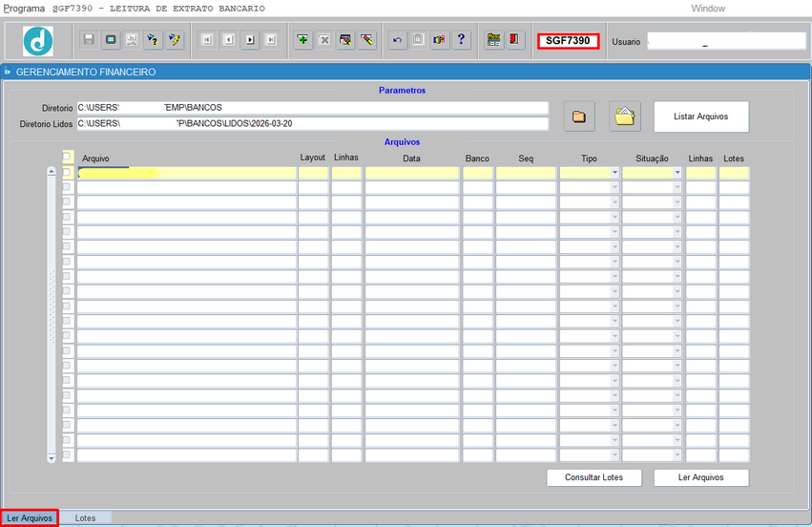812x527 pixels.
Task: Go to previous record arrow icon
Action: [x=228, y=40]
